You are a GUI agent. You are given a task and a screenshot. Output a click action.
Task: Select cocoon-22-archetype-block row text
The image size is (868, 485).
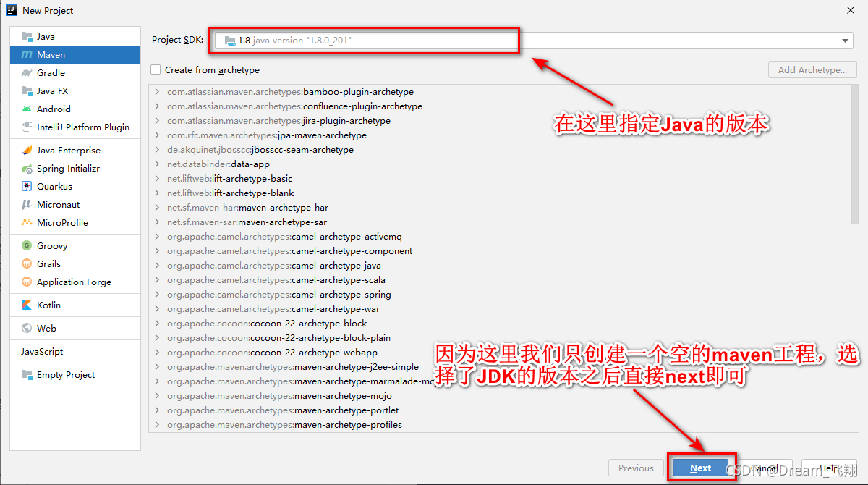[x=267, y=324]
